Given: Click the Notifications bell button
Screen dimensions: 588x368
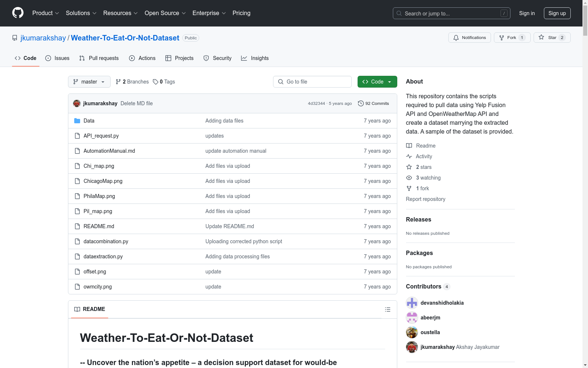Looking at the screenshot, I should (x=469, y=38).
